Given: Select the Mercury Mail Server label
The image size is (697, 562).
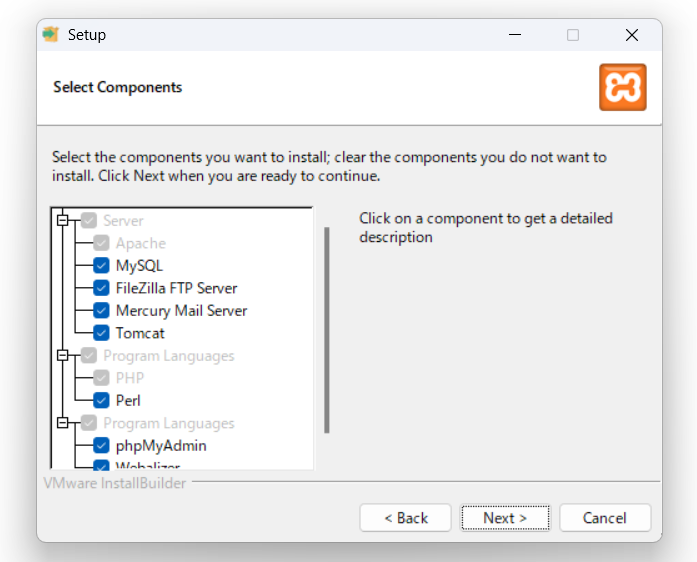Looking at the screenshot, I should (181, 311).
